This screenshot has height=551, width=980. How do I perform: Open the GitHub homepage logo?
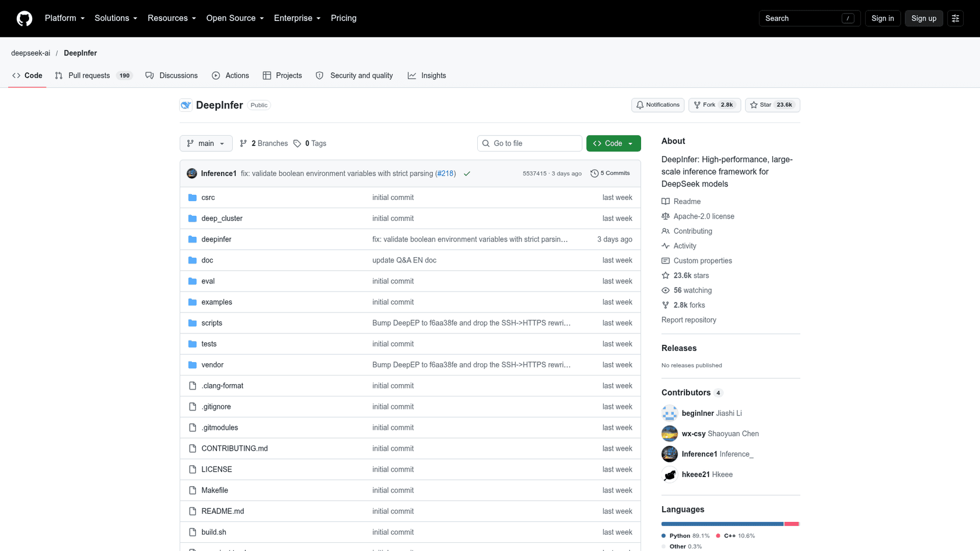pos(24,19)
